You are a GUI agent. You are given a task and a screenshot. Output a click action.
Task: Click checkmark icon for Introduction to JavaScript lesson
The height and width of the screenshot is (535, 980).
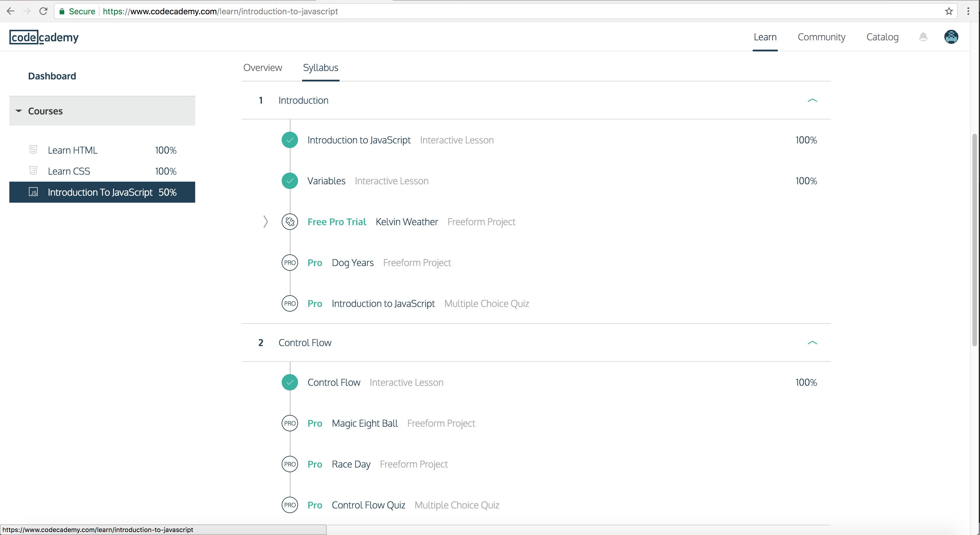(x=290, y=140)
